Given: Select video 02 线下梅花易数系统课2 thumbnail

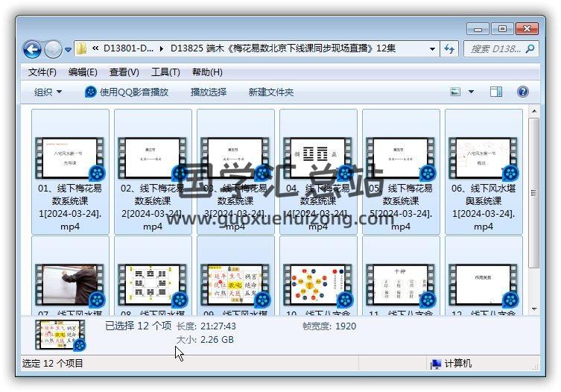Looking at the screenshot, I should (153, 158).
